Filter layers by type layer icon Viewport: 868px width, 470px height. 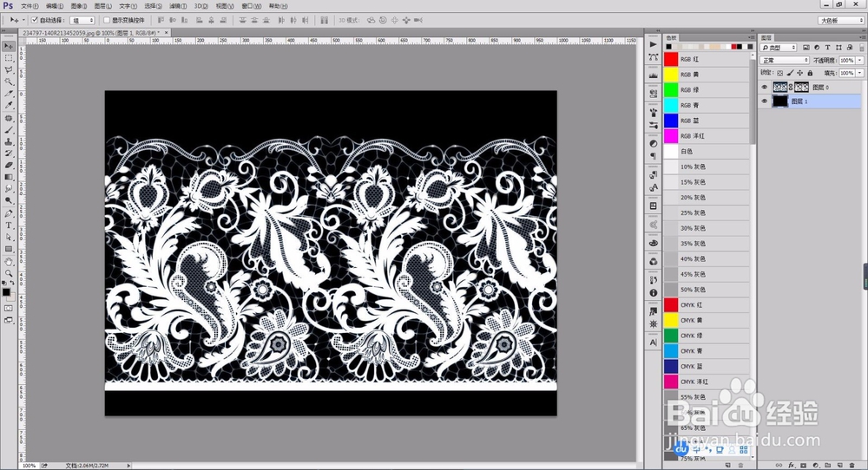[827, 48]
